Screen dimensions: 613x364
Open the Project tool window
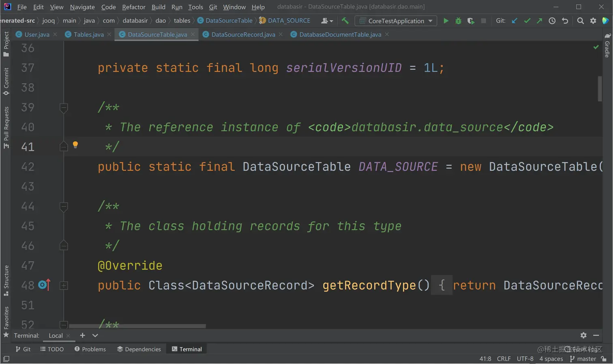coord(6,44)
